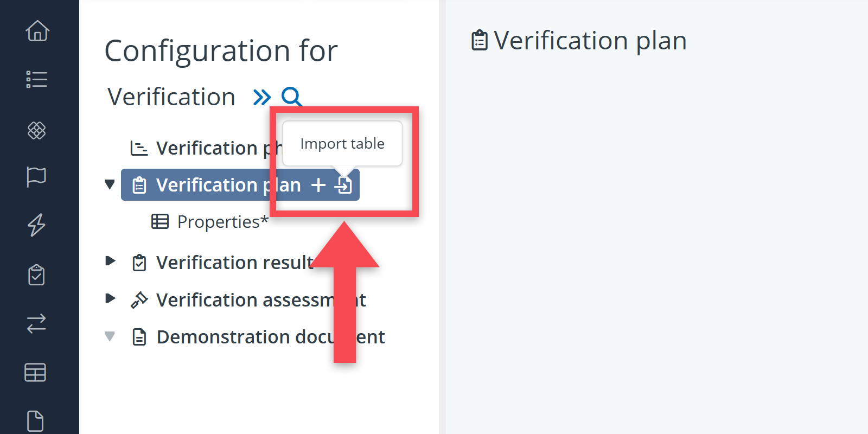This screenshot has width=868, height=434.
Task: Collapse the Verification plan tree node
Action: click(x=110, y=185)
